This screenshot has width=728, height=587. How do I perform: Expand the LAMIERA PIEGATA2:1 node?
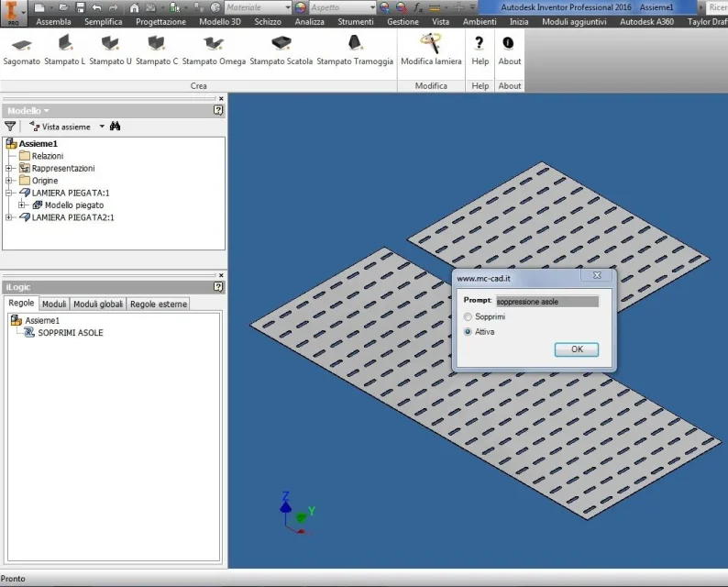[8, 217]
